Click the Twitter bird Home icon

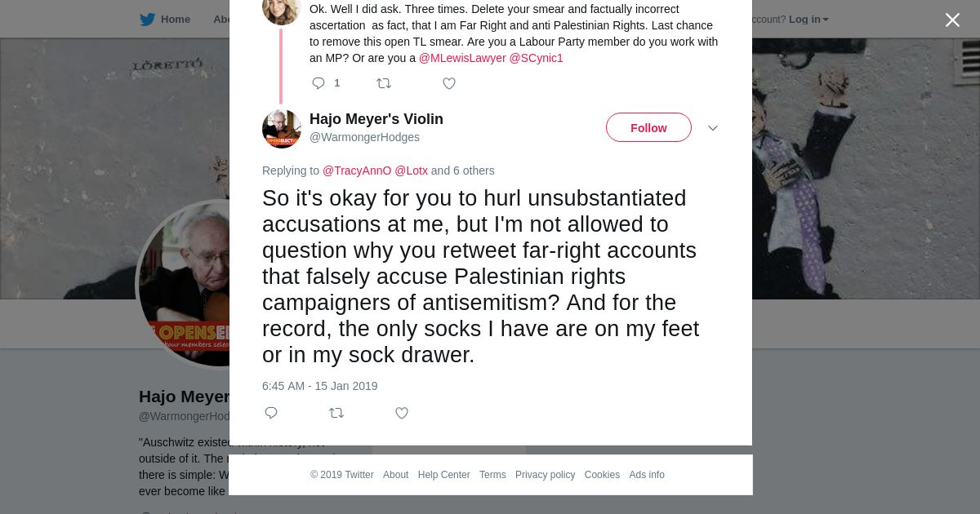[148, 20]
